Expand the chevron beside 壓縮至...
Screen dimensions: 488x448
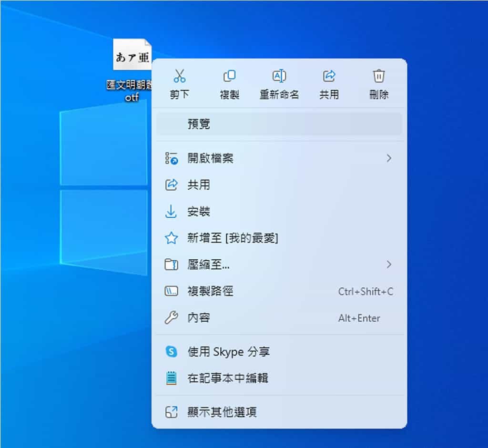pos(389,265)
